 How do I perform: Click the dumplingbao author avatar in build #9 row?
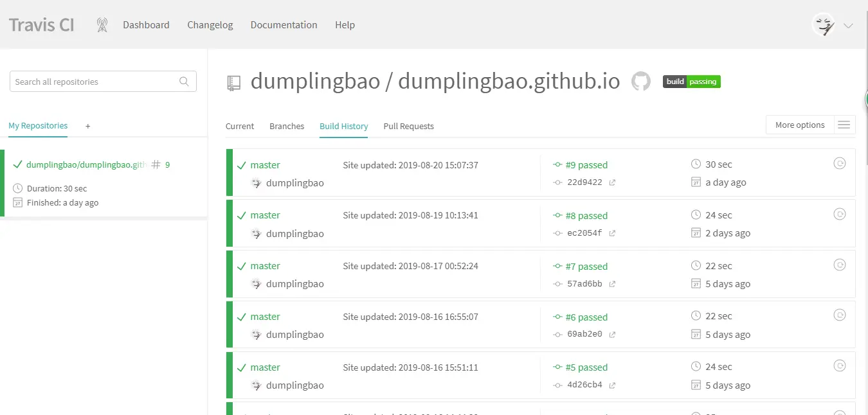256,183
